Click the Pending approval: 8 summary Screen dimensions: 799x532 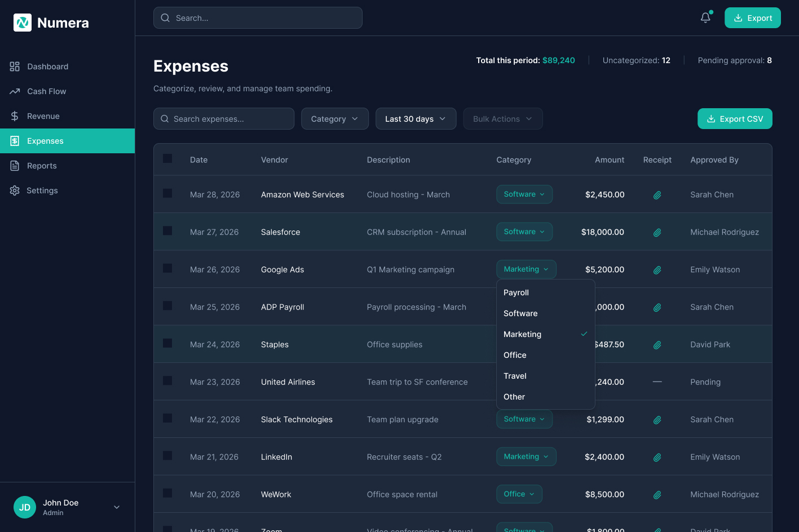click(735, 60)
